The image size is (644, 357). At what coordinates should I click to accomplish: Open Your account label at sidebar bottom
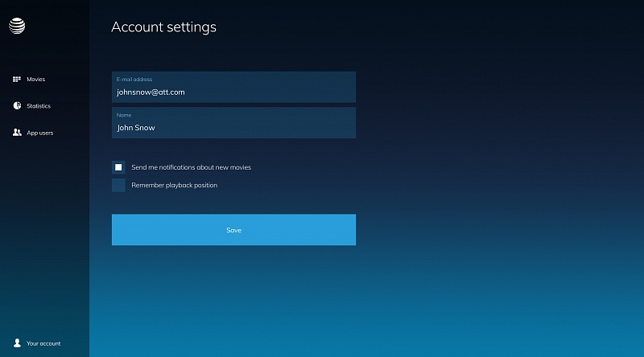[x=43, y=343]
